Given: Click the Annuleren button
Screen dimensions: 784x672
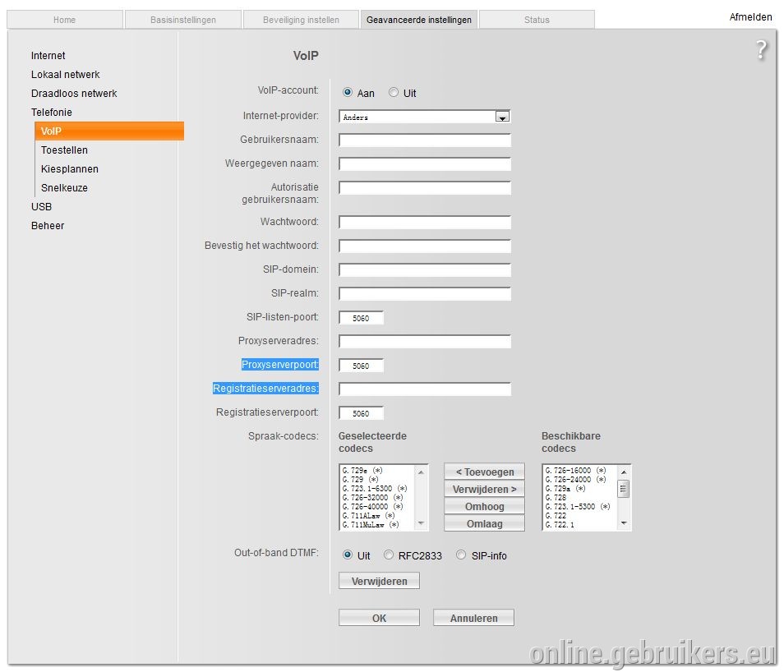Looking at the screenshot, I should [473, 618].
